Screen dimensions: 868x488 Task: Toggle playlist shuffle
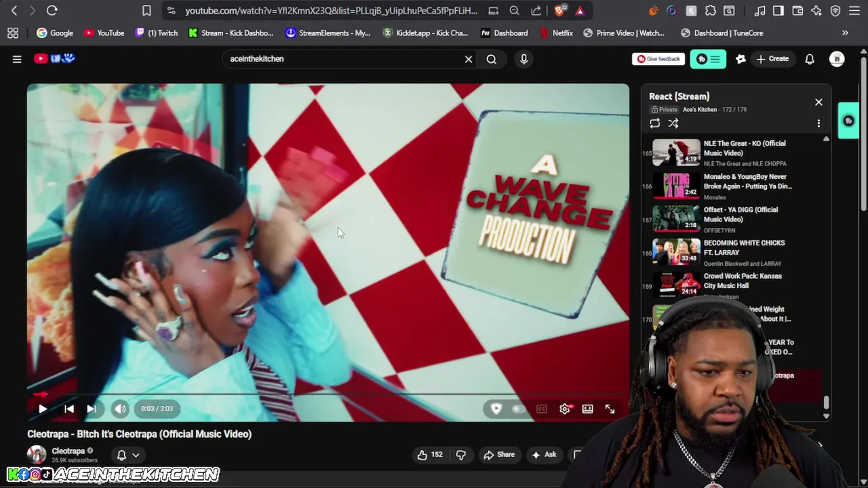coord(673,123)
